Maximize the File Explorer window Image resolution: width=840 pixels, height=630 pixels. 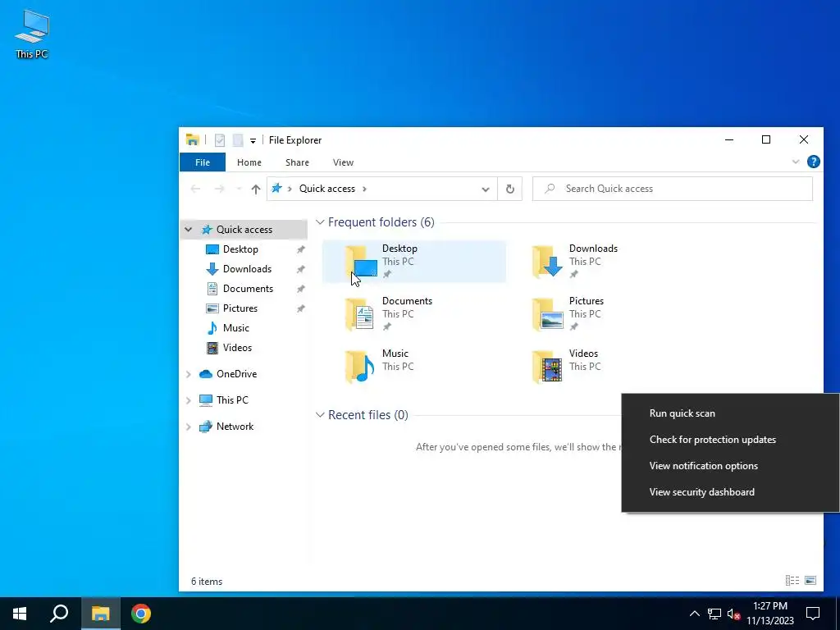[x=766, y=139]
